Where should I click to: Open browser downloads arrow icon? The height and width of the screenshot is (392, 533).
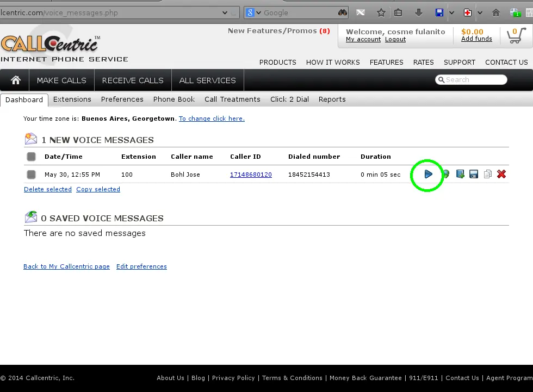pyautogui.click(x=419, y=13)
